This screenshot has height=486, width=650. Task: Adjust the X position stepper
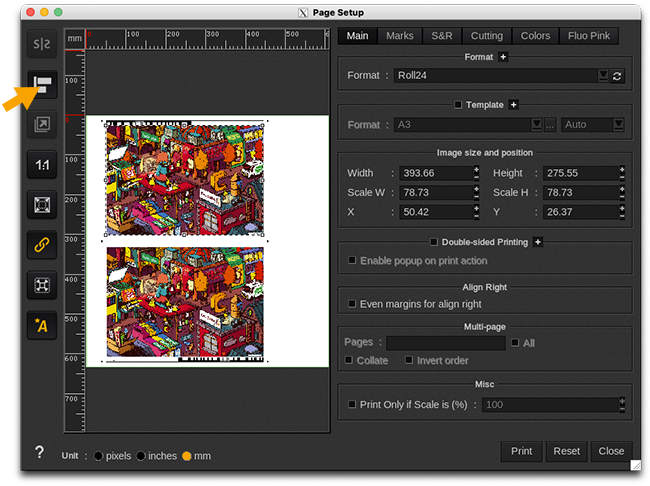point(476,212)
